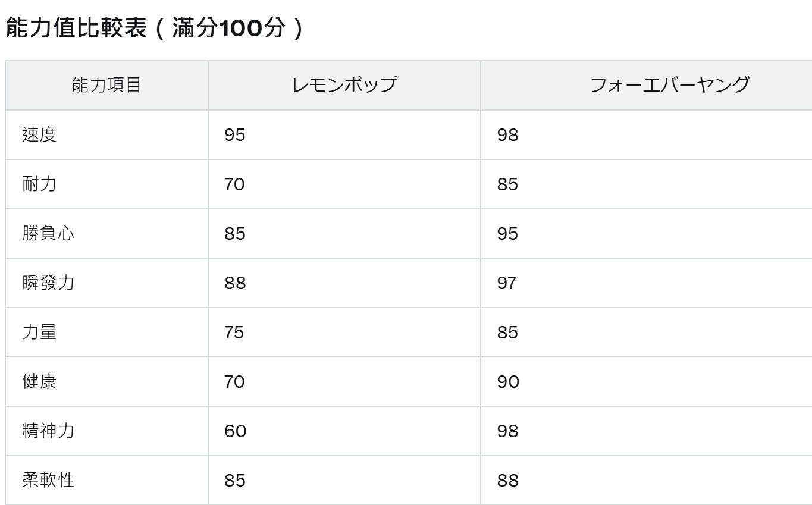Click レモンポップ 瞬發力 value 88

pos(235,283)
